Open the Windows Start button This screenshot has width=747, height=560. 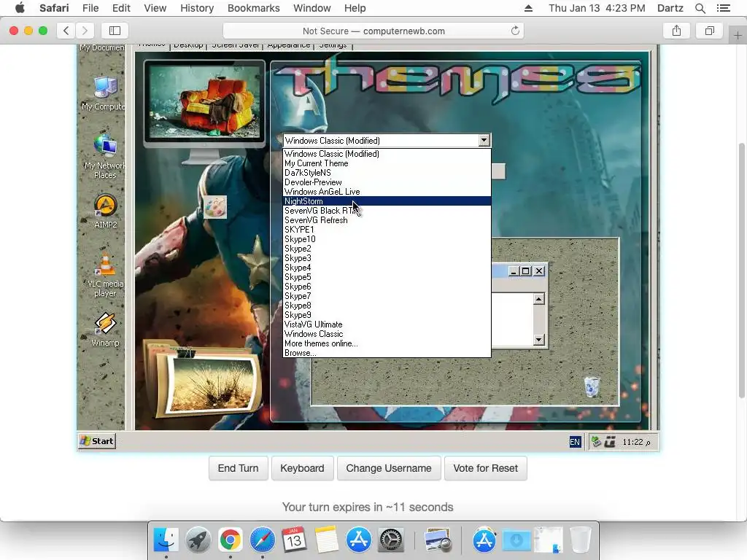[97, 441]
